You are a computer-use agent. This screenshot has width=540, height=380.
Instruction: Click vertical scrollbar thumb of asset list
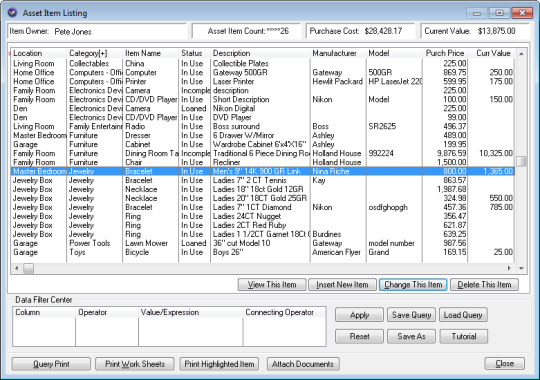point(521,161)
